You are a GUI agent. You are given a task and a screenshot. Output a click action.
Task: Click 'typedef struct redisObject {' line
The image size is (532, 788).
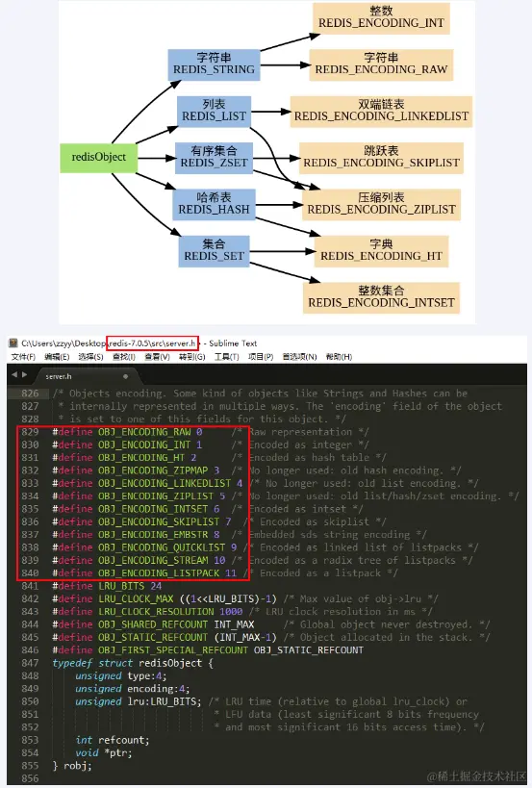(x=133, y=663)
